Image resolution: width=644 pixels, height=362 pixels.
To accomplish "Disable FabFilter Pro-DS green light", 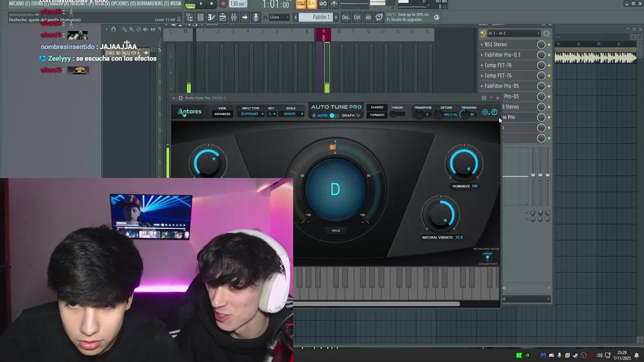I will (549, 86).
